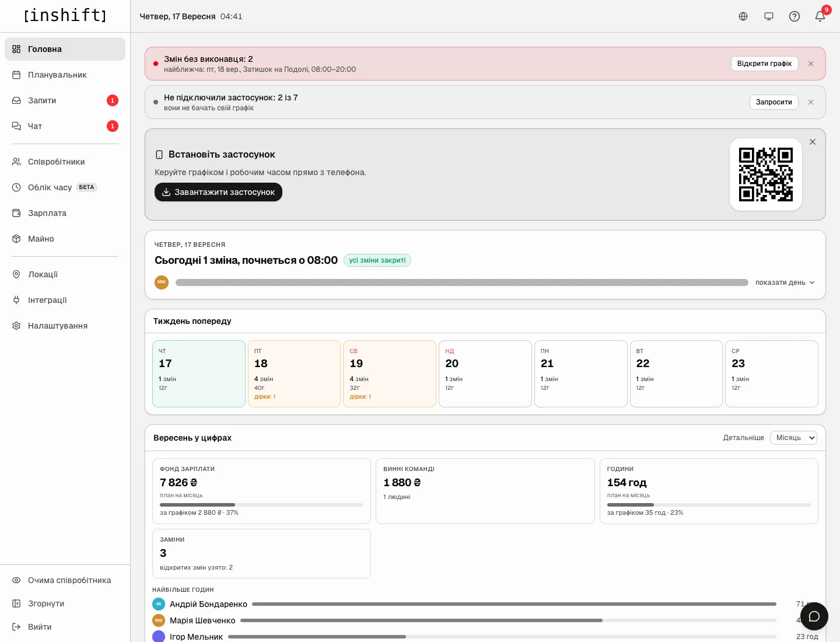Image resolution: width=840 pixels, height=642 pixels.
Task: Click МШ avatar in today card
Action: [x=162, y=282]
